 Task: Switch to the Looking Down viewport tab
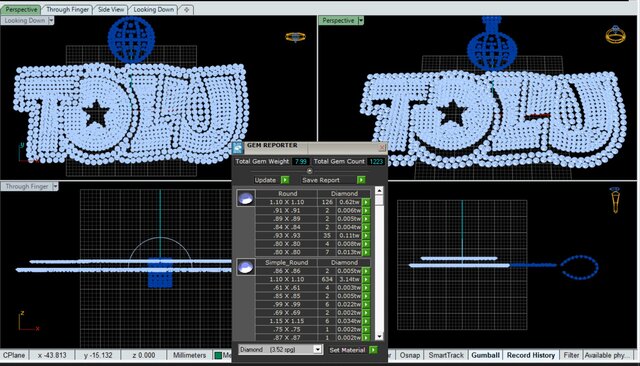pos(153,9)
